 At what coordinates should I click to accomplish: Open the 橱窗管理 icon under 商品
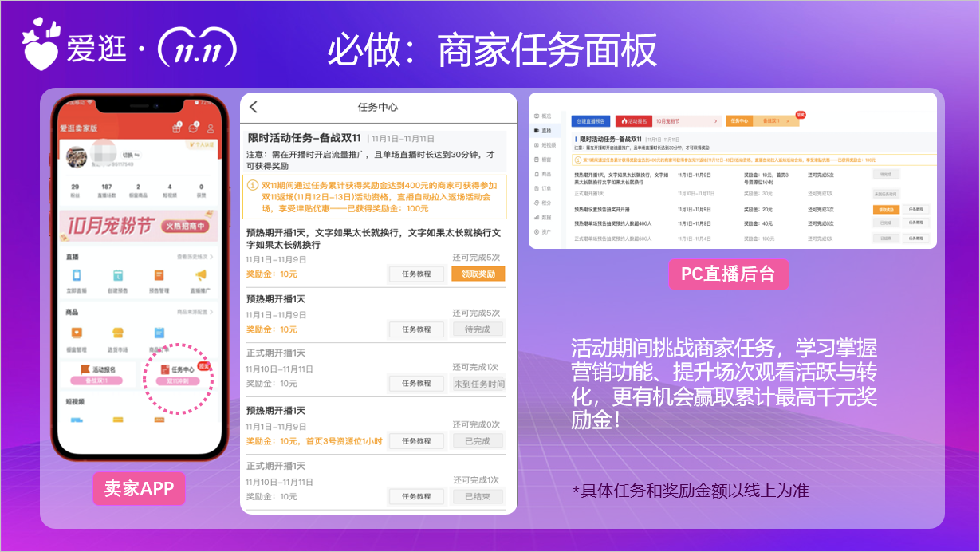(77, 333)
